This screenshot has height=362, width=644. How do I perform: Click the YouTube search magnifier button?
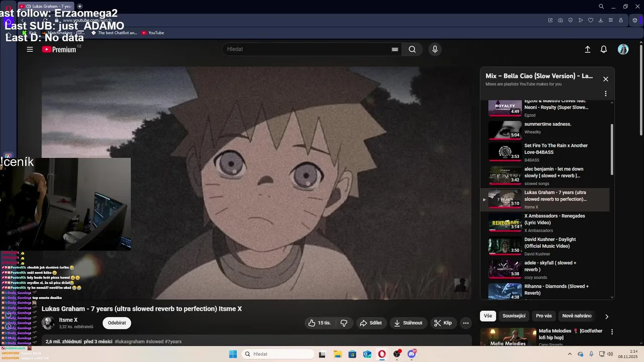(412, 49)
